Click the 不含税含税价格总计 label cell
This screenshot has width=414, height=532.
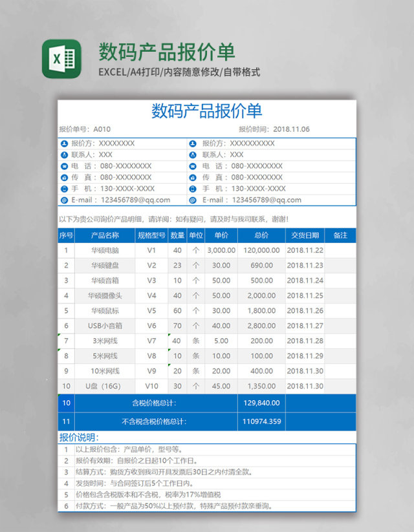coord(157,421)
